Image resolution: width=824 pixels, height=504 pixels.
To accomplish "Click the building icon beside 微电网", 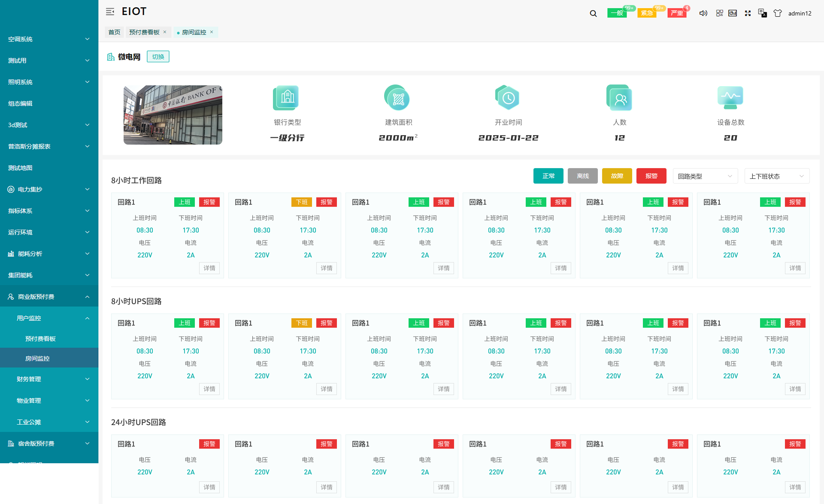I will [x=111, y=57].
